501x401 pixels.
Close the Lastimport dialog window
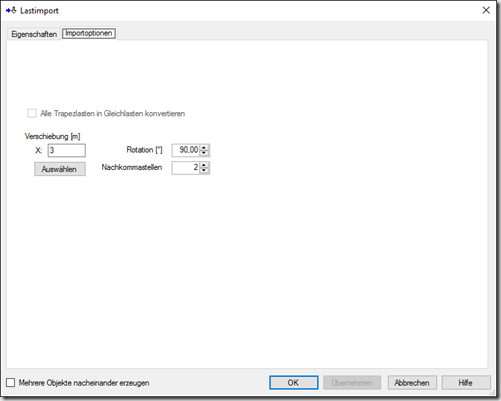tap(486, 10)
